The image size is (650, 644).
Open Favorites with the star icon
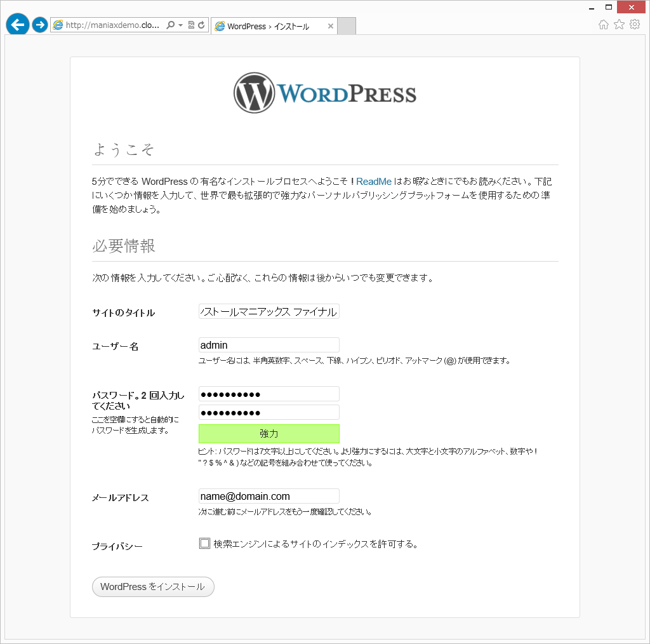coord(619,25)
